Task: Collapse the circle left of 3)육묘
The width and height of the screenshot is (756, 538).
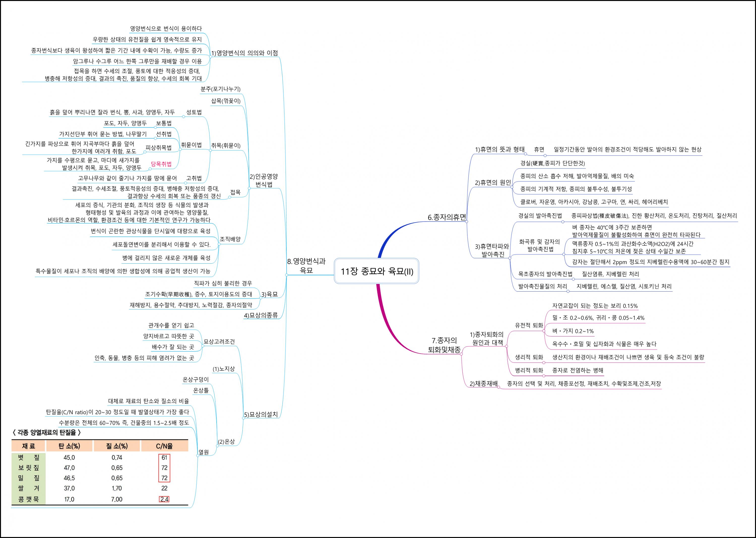Action: (x=261, y=298)
